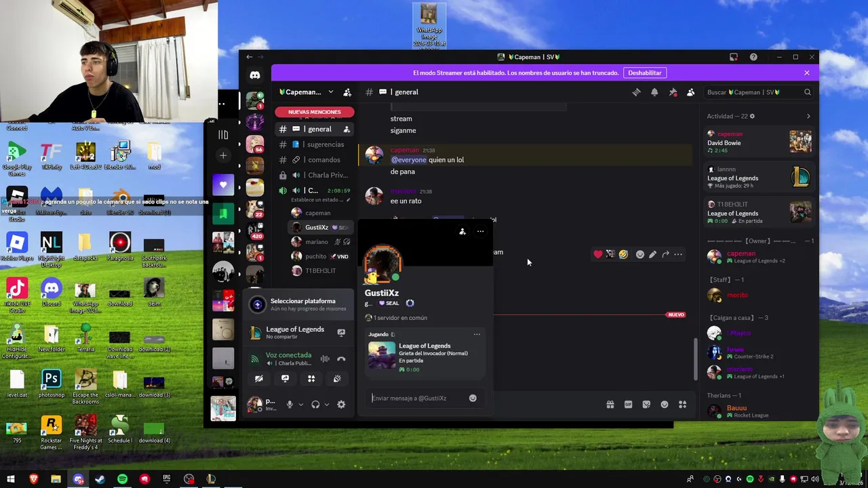The image size is (868, 488).
Task: Jump to Nuevas Menciones pill
Action: tap(315, 112)
